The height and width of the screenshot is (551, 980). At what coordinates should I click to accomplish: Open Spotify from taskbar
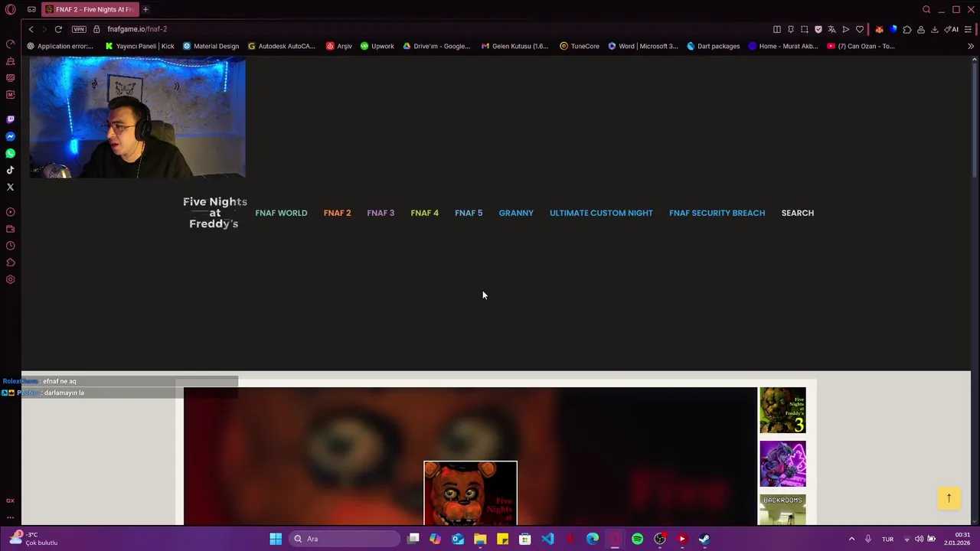(x=637, y=539)
